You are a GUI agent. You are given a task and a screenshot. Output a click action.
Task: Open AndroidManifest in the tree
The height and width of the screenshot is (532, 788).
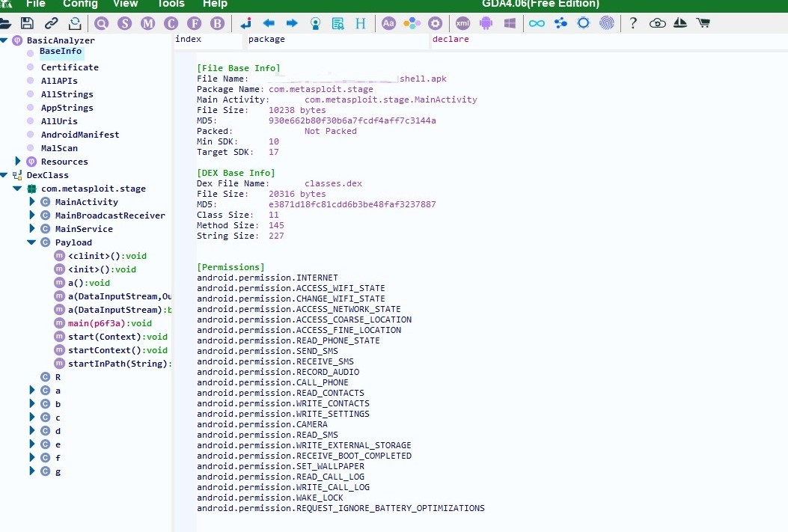click(x=80, y=135)
